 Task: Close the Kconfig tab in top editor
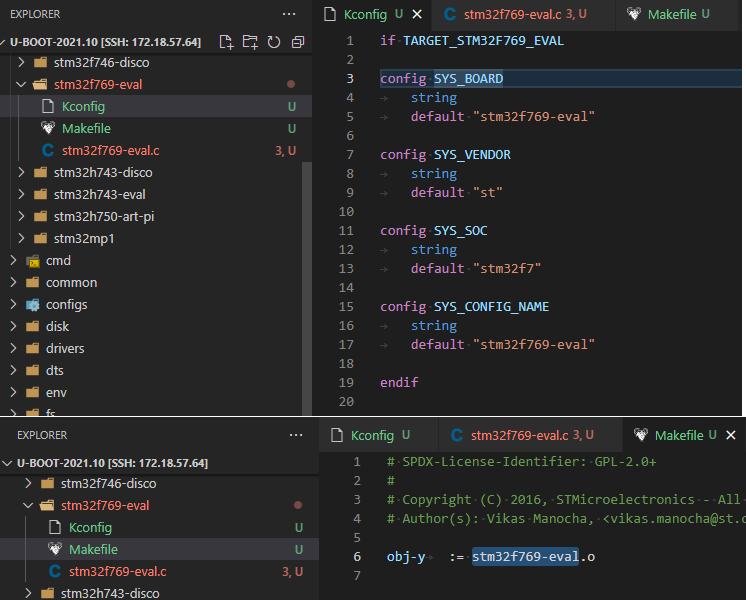point(417,14)
